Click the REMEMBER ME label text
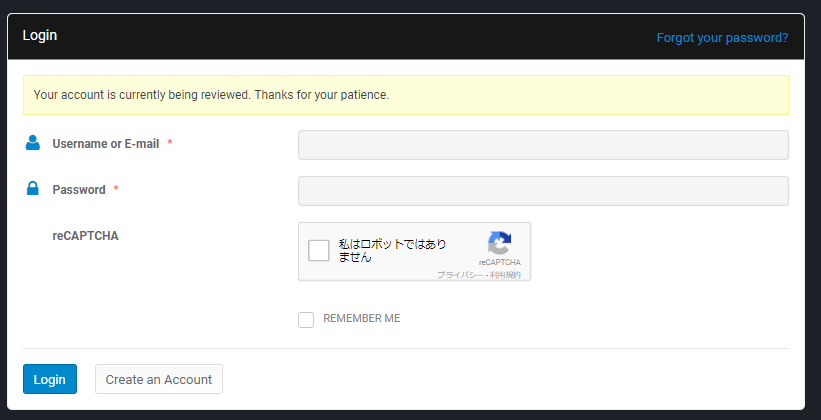 tap(361, 318)
